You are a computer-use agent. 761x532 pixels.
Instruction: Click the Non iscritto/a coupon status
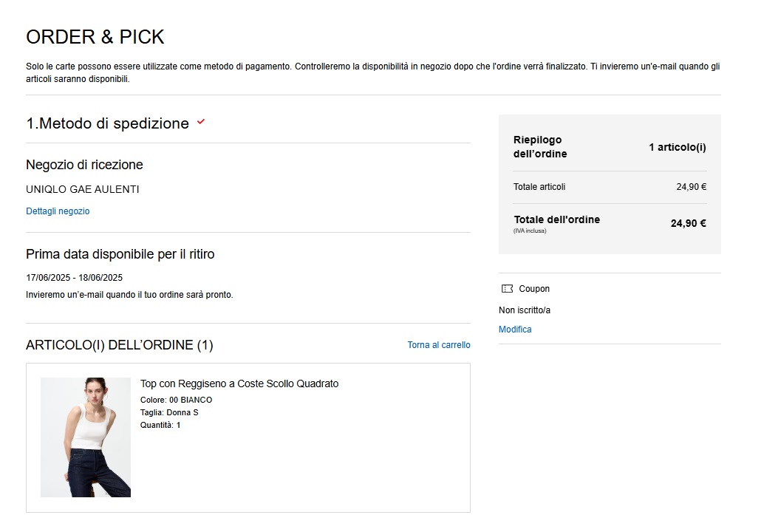coord(525,310)
